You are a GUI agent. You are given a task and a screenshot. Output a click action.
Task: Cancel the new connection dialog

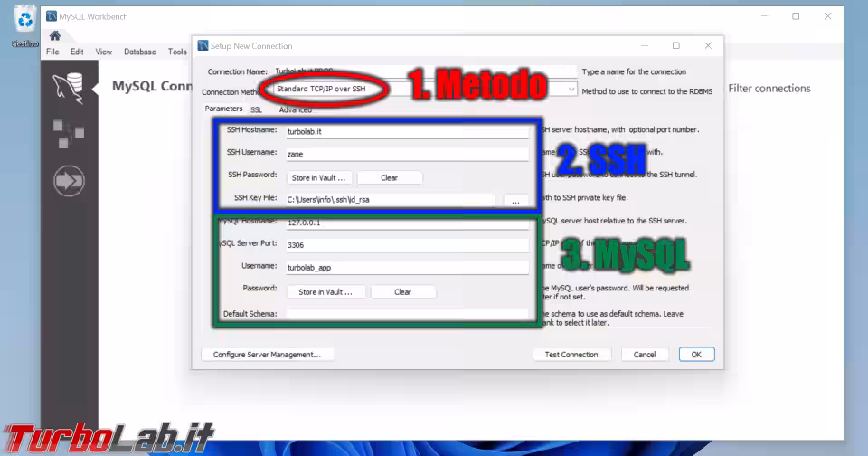pos(645,355)
